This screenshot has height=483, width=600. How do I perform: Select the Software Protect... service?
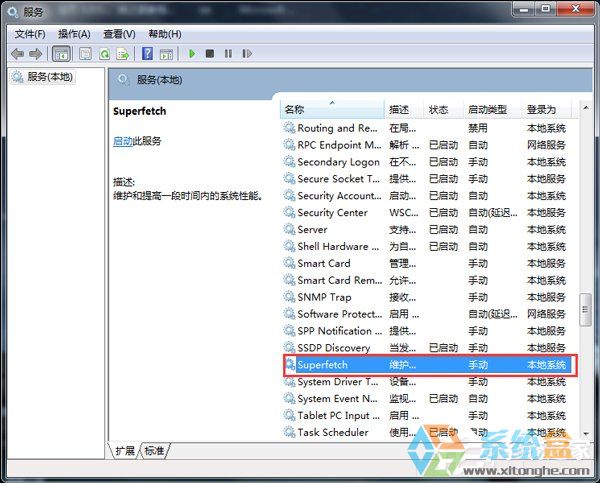click(x=426, y=314)
